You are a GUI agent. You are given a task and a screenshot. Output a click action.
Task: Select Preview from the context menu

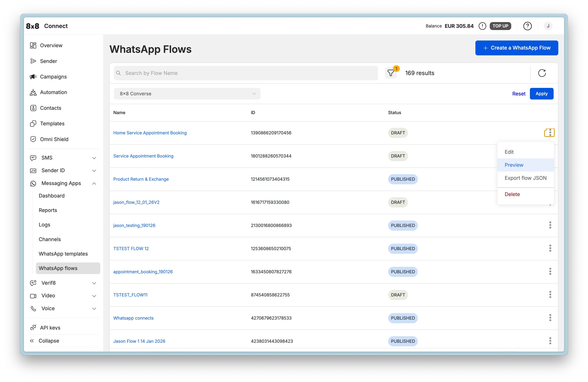pos(514,165)
